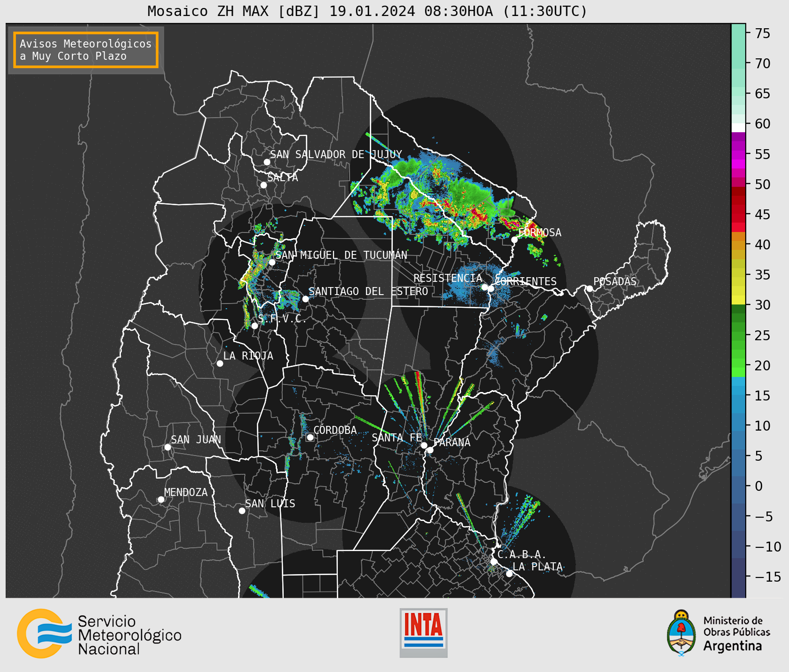Screen dimensions: 789x672
Task: Click the Resistencia city dot
Action: pyautogui.click(x=485, y=287)
